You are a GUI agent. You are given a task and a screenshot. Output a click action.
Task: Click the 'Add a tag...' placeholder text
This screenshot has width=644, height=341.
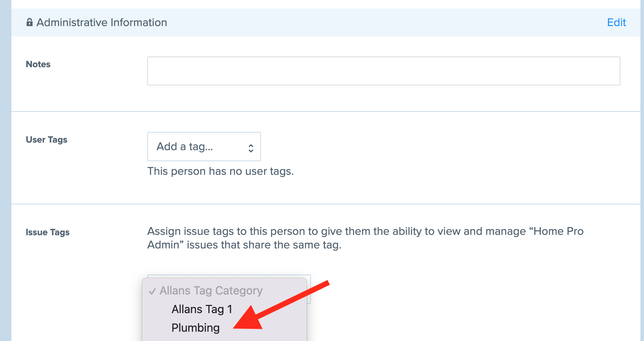[x=185, y=147]
